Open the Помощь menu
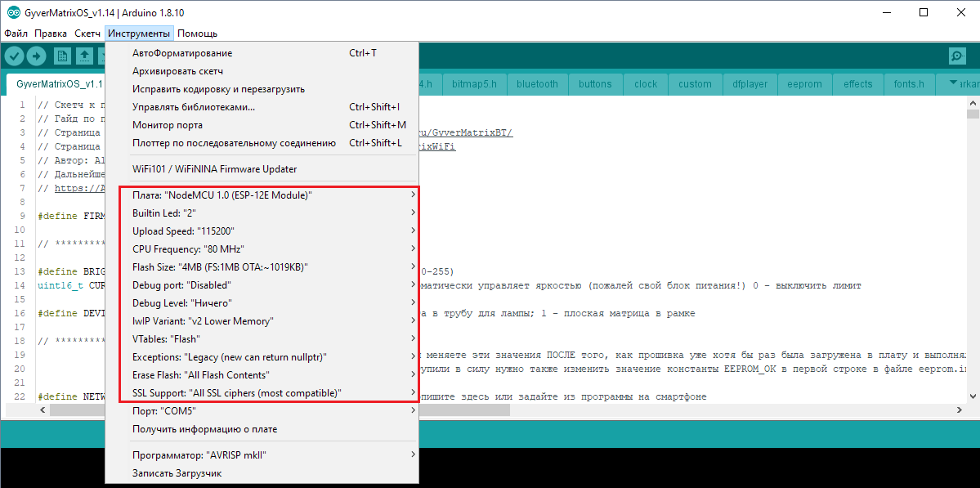Image resolution: width=980 pixels, height=488 pixels. (x=197, y=34)
